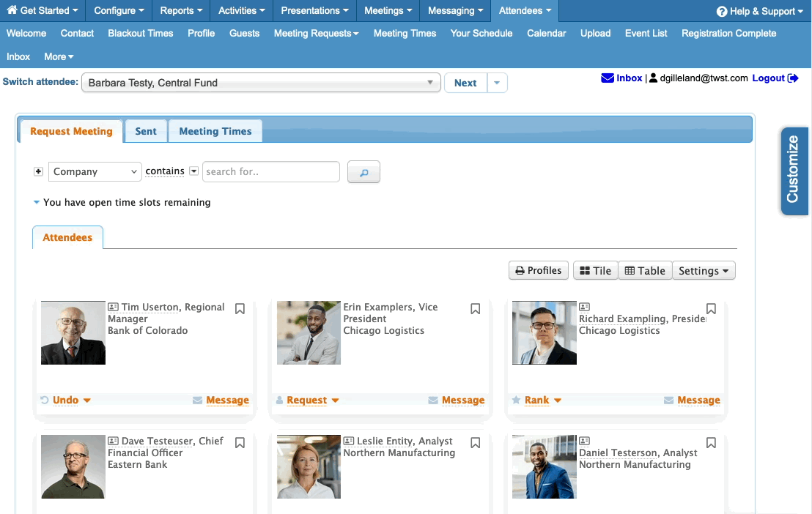Bookmark Dave Testeuser's card
812x514 pixels.
[x=240, y=442]
